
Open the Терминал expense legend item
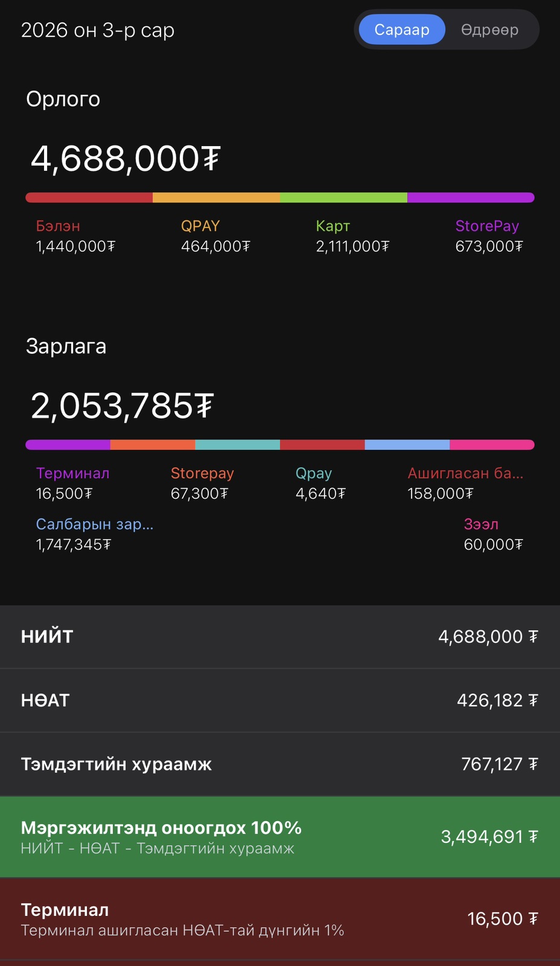[x=72, y=473]
